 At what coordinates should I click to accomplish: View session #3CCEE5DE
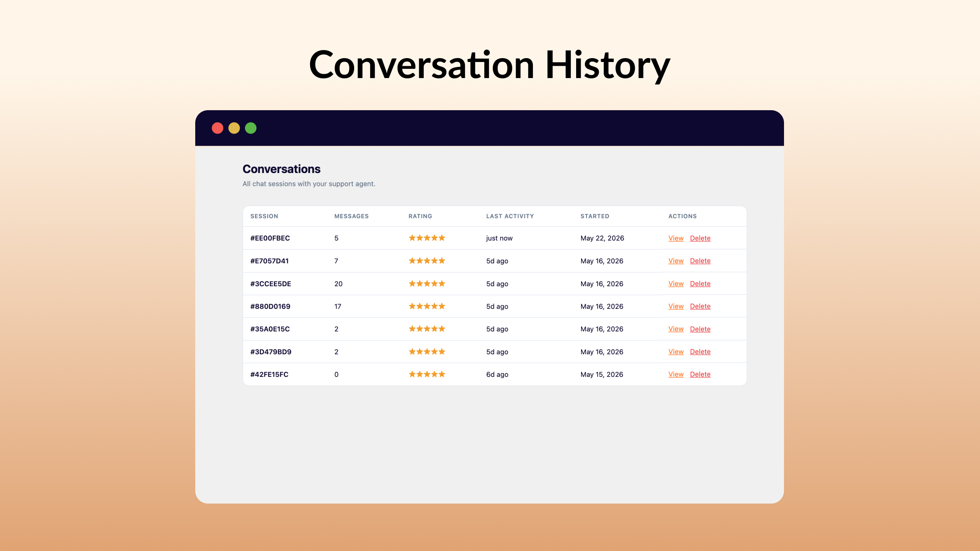tap(676, 284)
